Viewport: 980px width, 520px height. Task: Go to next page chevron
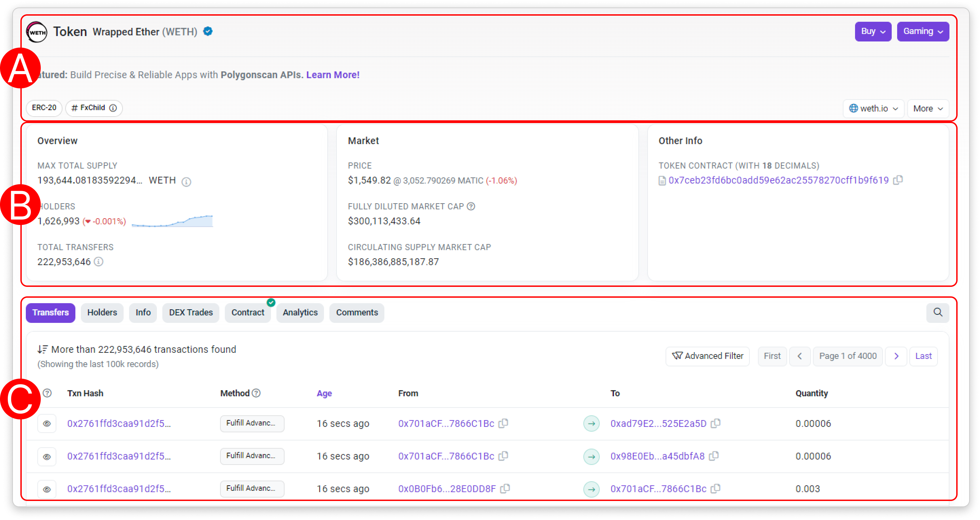[896, 356]
